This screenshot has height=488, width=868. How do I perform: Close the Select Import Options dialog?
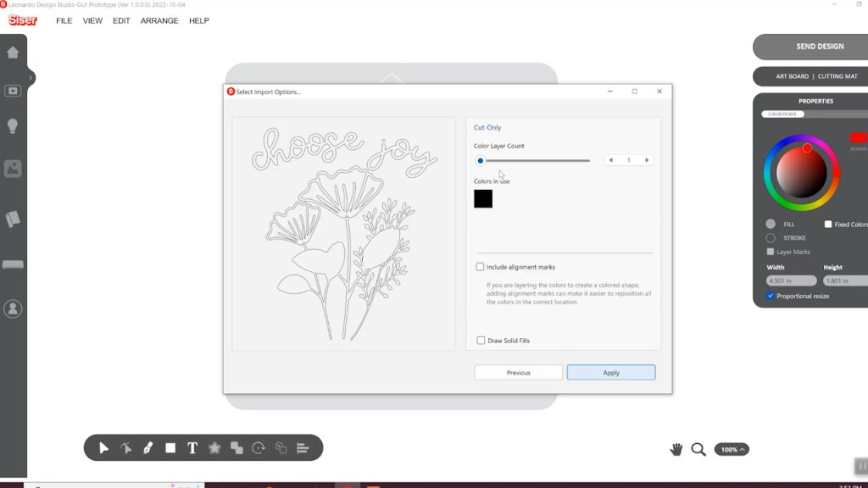pos(659,91)
